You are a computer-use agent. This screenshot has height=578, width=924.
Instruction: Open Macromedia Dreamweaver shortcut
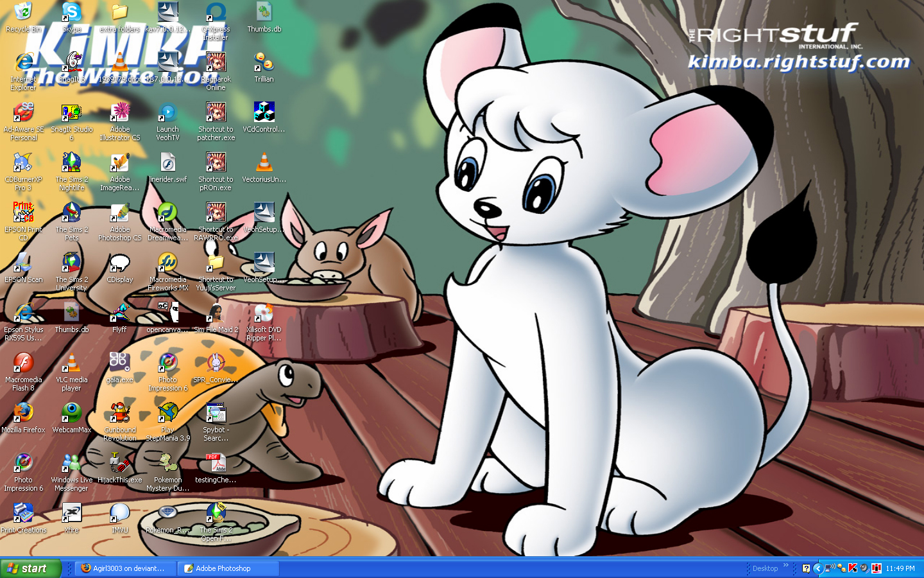click(167, 222)
